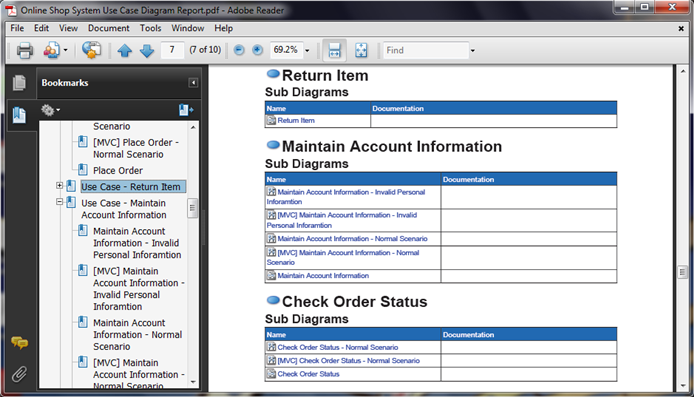Click the document vertical scrollbar thumb
This screenshot has width=694, height=397.
tap(682, 272)
